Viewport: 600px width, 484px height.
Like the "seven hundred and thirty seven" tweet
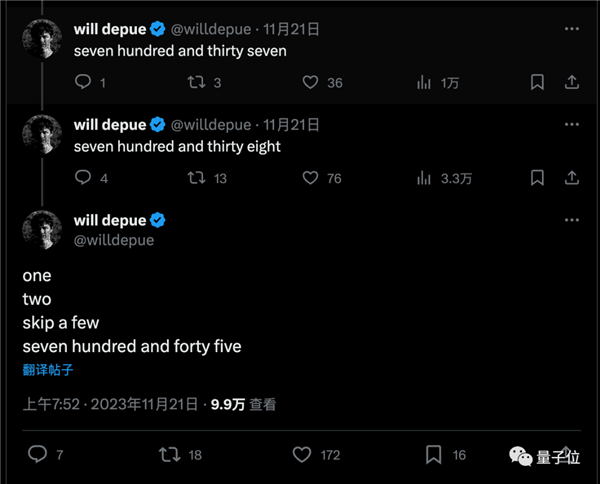(311, 82)
